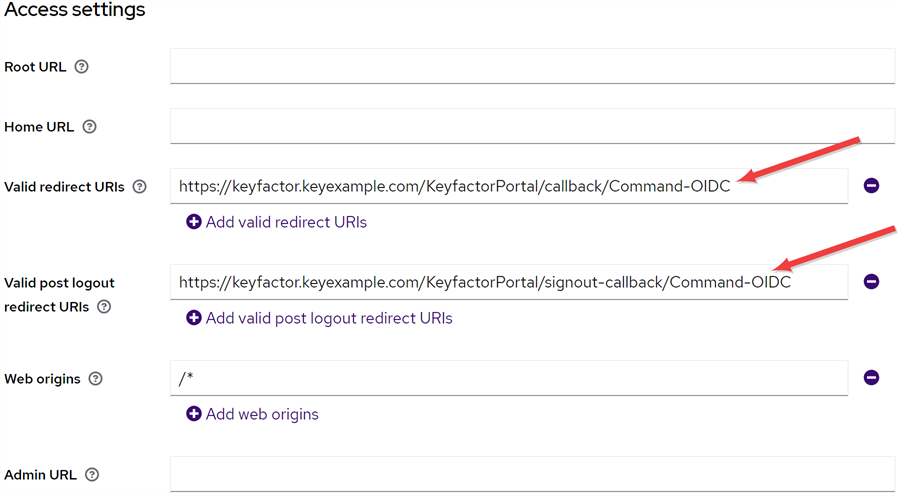Click the Valid redirect URIs help icon
904x496 pixels.
pos(139,187)
